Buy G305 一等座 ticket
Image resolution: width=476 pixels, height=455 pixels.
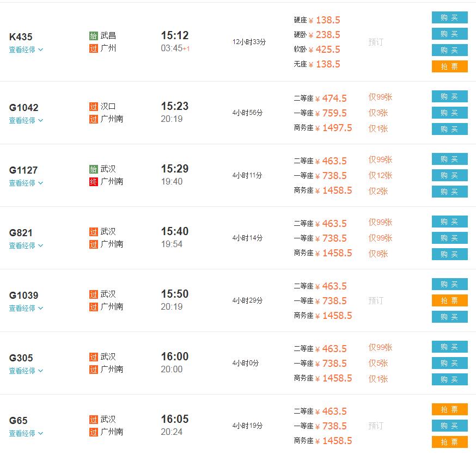450,363
